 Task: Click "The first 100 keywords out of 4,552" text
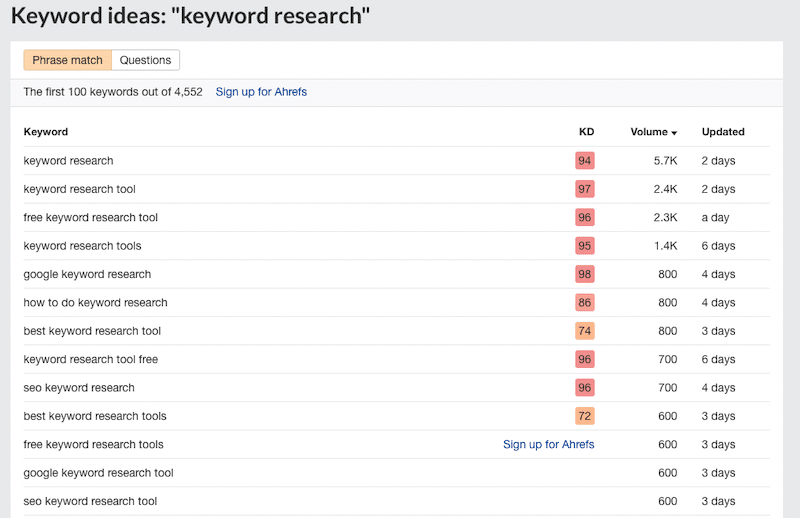point(113,92)
